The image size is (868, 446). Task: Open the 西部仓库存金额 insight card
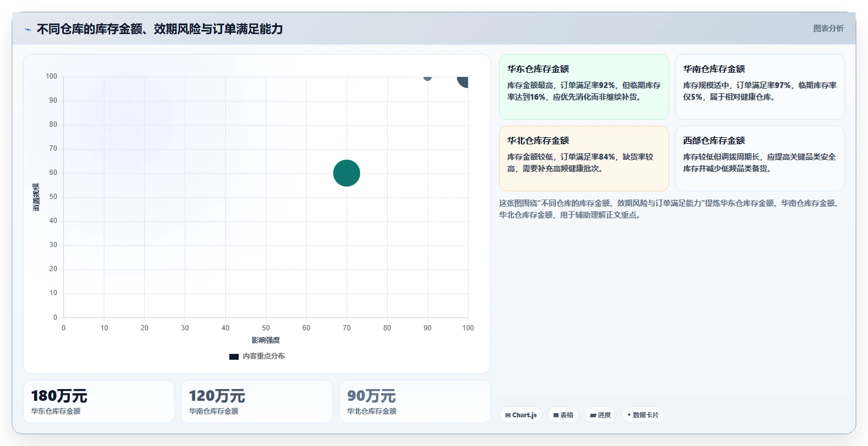759,158
